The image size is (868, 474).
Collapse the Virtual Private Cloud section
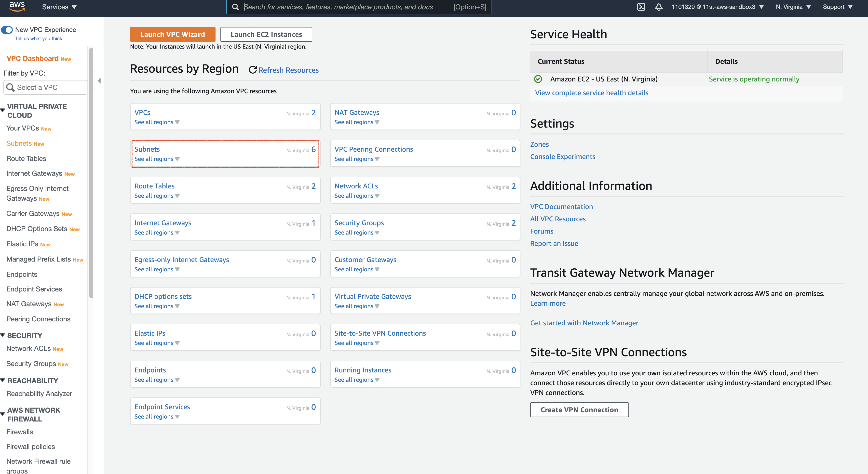coord(2,110)
